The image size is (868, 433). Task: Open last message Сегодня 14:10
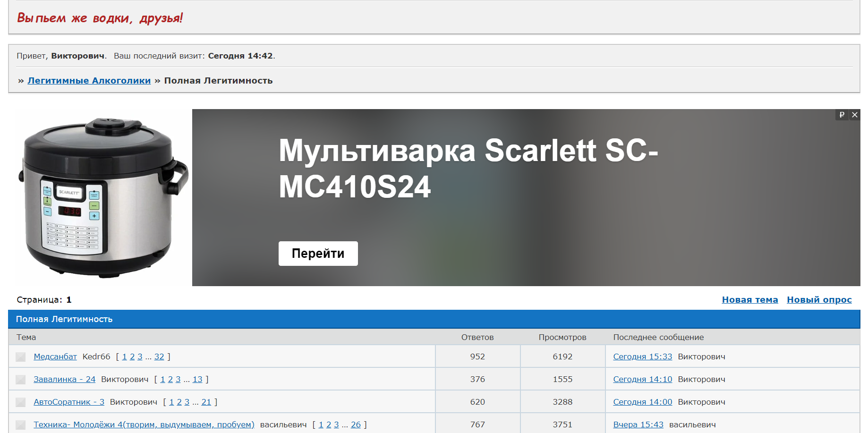[x=643, y=379]
